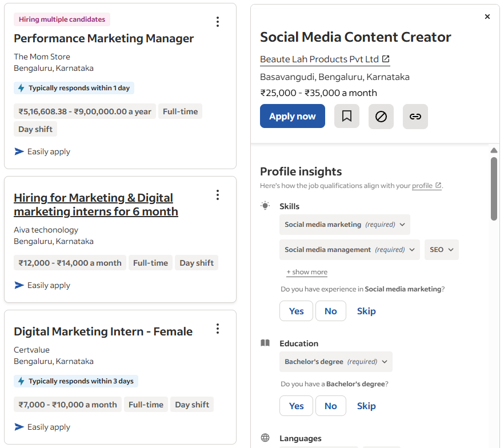Answer No for Social media marketing experience
Screen dimensions: 504x448
(x=331, y=311)
